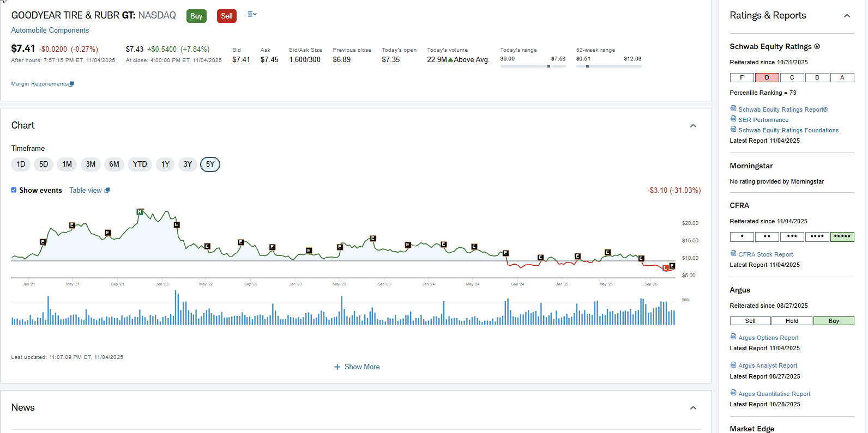Choose the YTD timeframe
This screenshot has width=868, height=433.
pos(140,164)
